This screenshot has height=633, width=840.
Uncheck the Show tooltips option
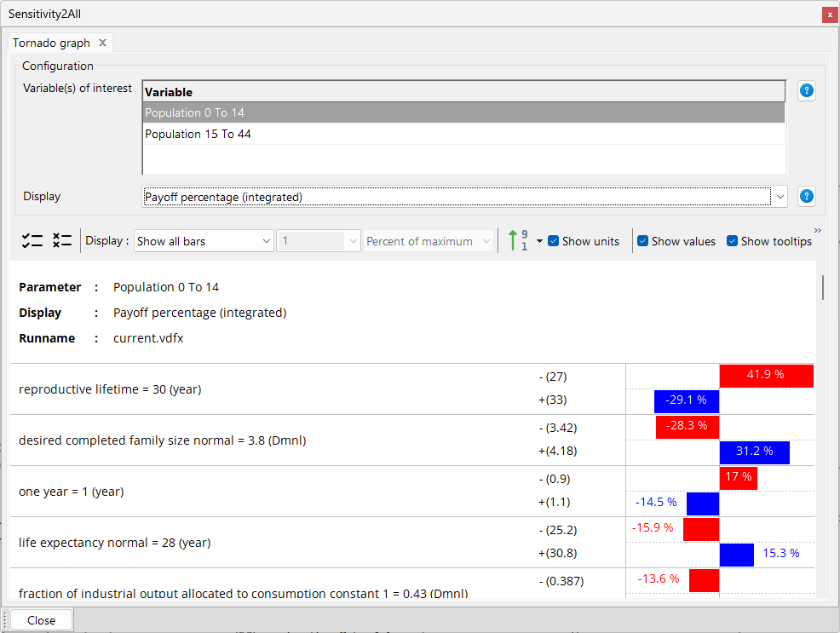[733, 241]
